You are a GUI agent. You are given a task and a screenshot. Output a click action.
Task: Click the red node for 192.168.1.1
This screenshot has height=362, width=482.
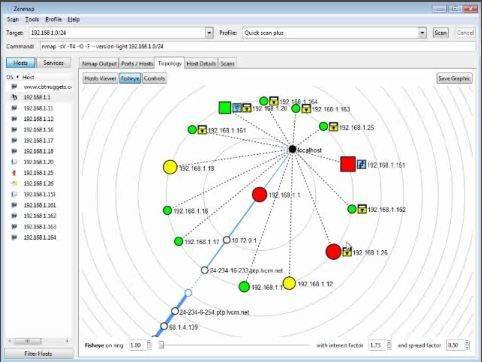(259, 195)
